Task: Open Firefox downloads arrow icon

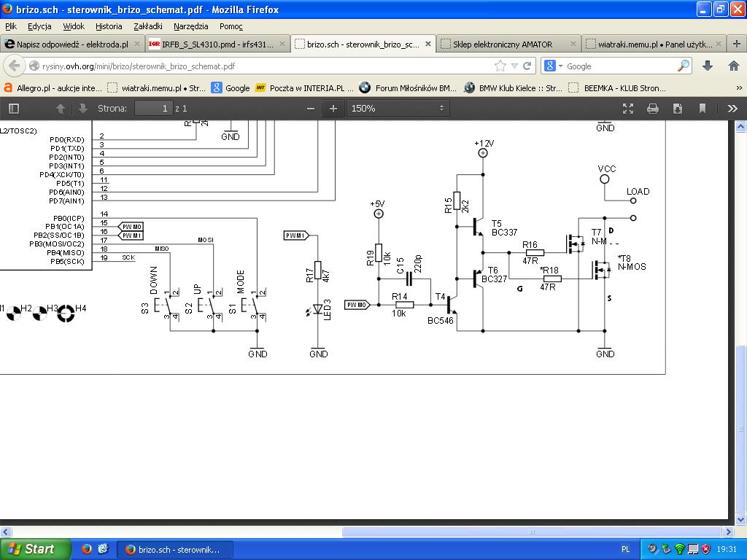Action: (708, 66)
